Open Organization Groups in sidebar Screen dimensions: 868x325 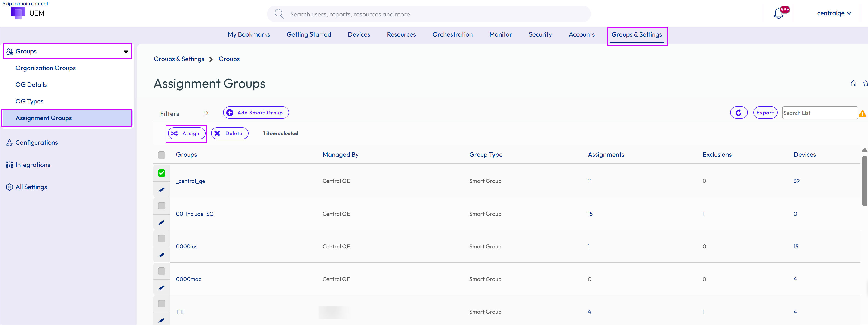tap(46, 68)
